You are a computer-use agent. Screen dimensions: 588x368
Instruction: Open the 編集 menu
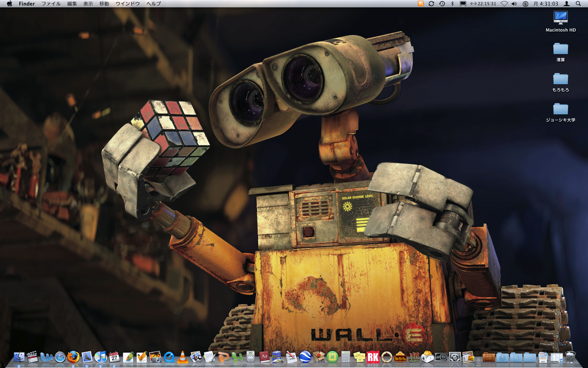point(72,4)
